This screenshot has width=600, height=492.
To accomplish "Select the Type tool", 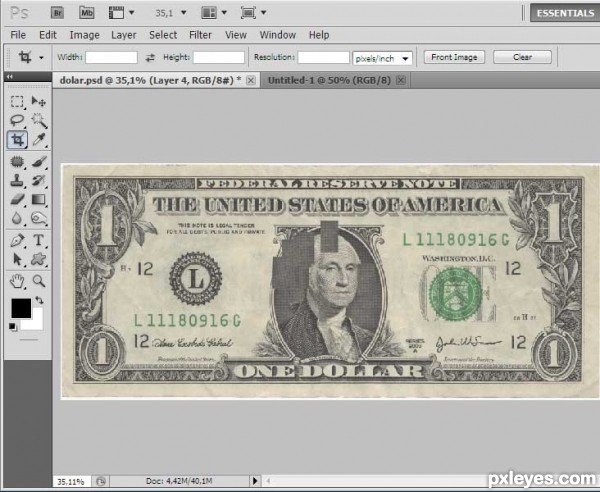I will [39, 240].
